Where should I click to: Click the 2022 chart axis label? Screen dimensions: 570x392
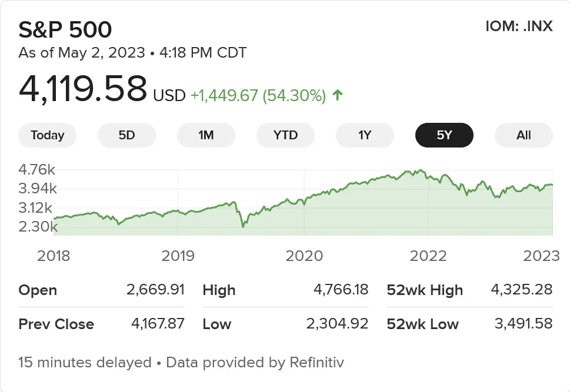click(x=428, y=256)
